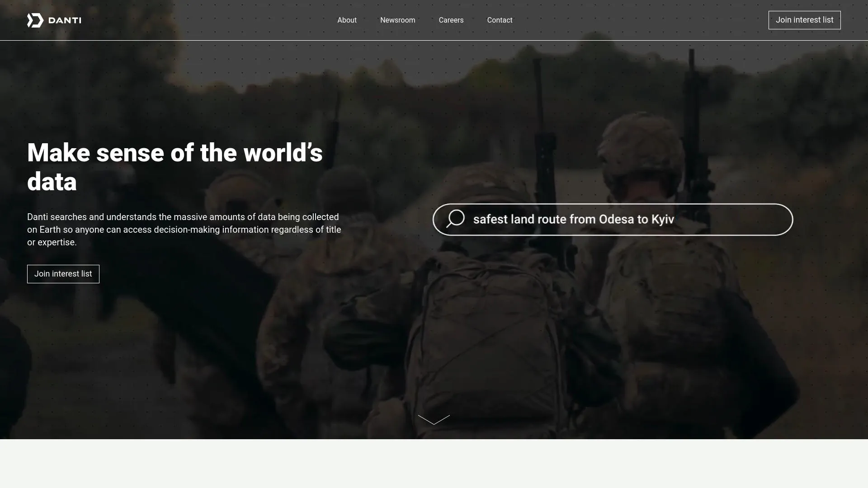
Task: Click the scroll-down chevron arrow
Action: [434, 420]
